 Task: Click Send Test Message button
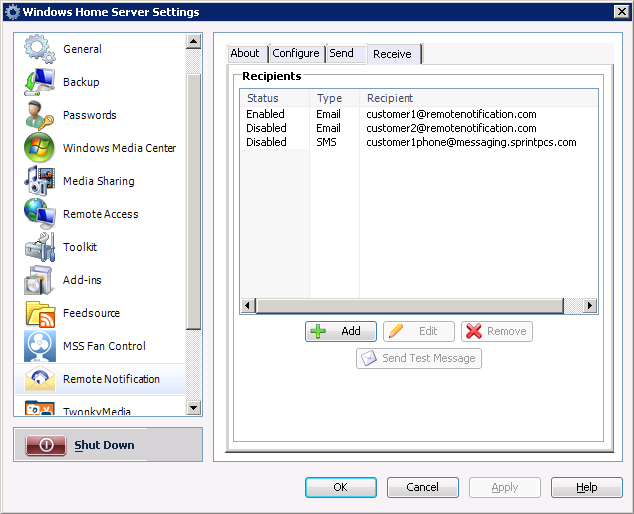(418, 358)
